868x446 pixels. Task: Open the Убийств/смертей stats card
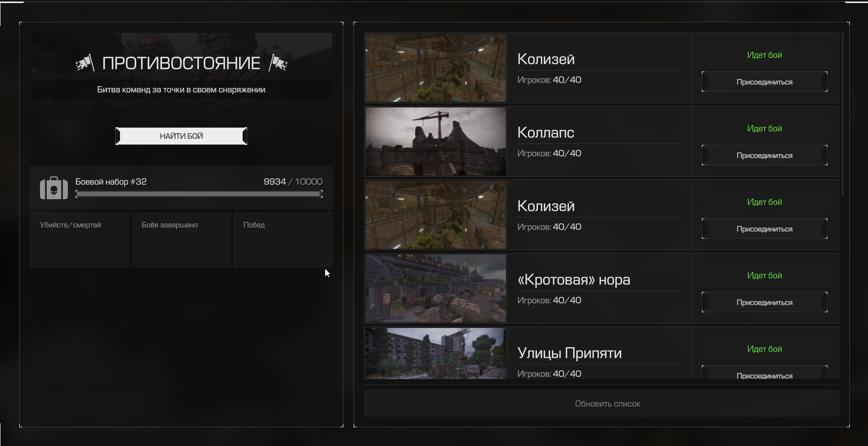click(80, 239)
